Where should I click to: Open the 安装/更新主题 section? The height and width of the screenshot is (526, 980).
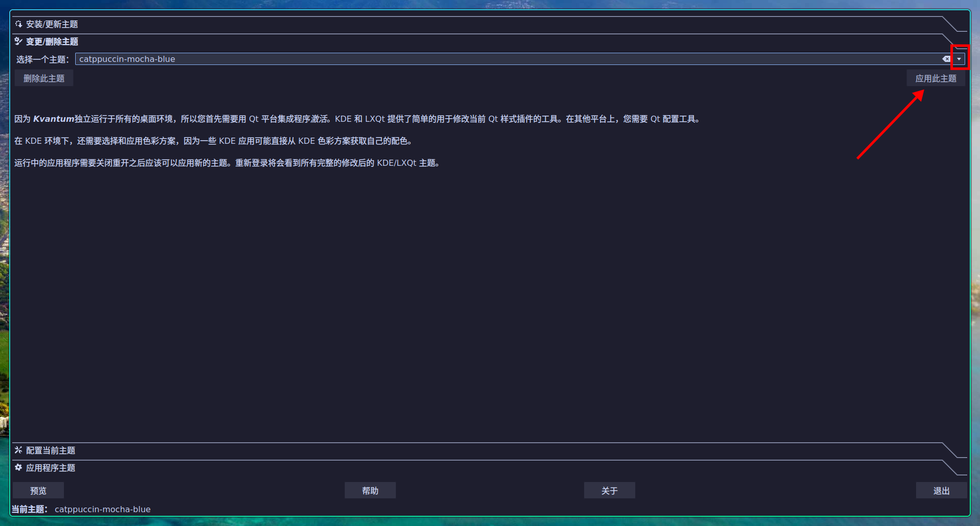52,24
